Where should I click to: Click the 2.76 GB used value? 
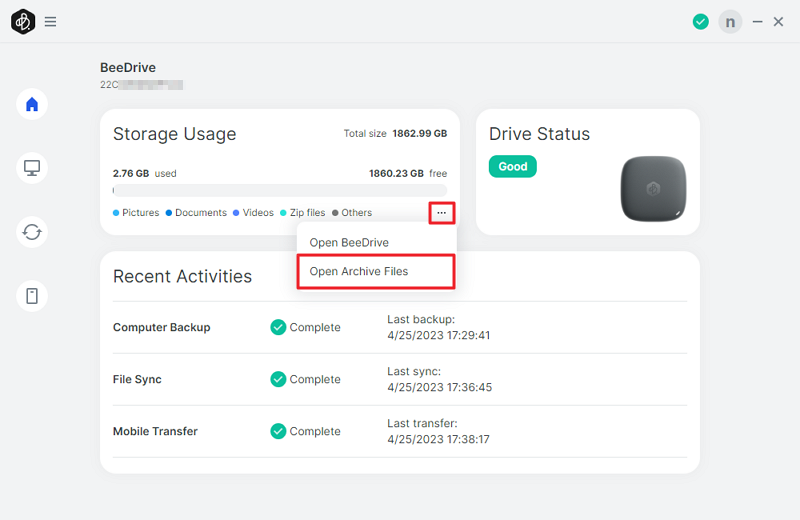[131, 174]
